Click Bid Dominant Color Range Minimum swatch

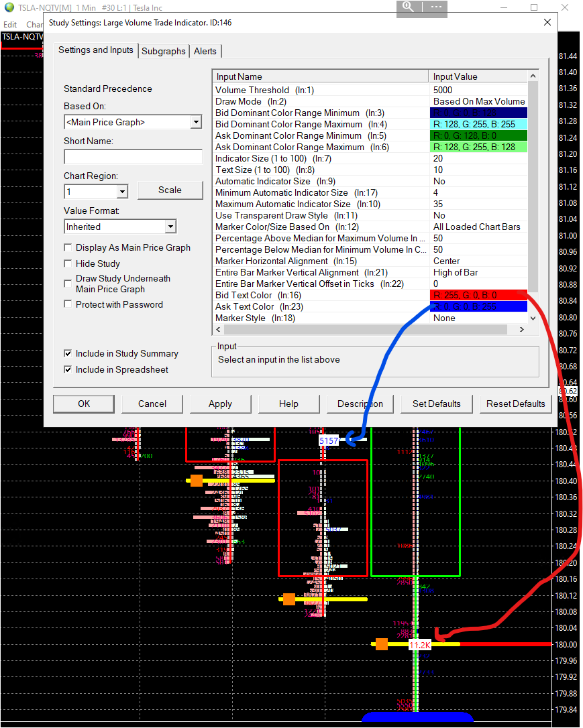click(478, 113)
